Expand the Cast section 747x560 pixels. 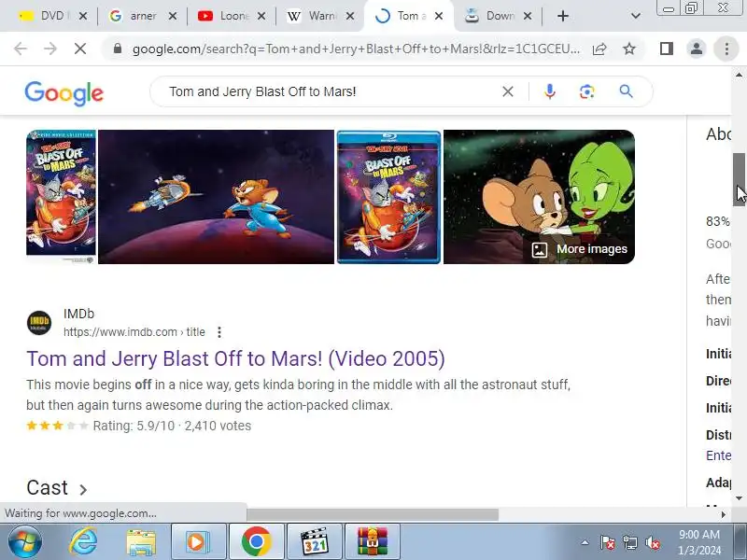pos(57,487)
